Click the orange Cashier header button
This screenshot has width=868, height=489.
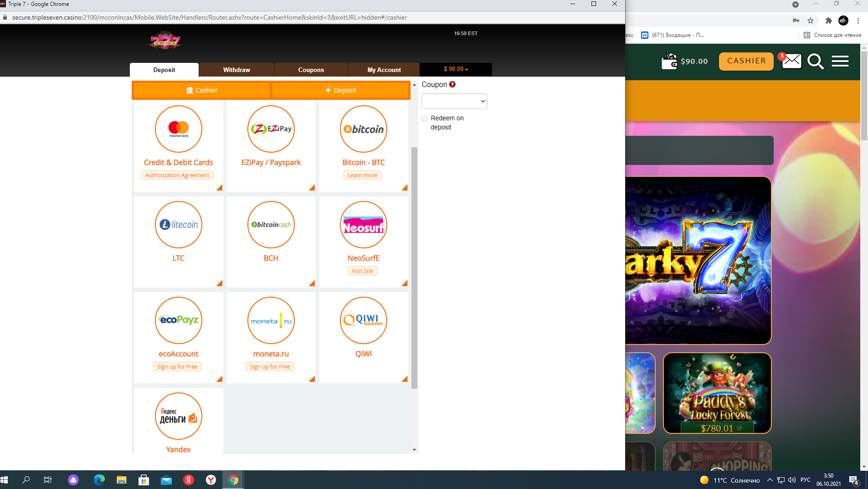[201, 90]
